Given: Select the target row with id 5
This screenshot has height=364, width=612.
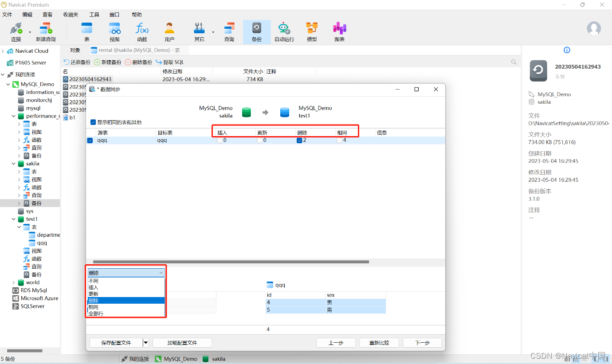Looking at the screenshot, I should coord(326,310).
